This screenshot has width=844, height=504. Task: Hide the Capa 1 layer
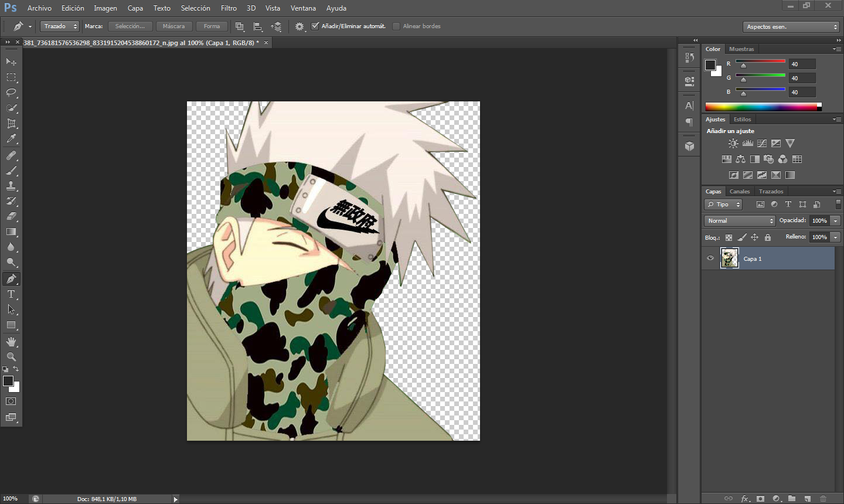click(x=710, y=258)
